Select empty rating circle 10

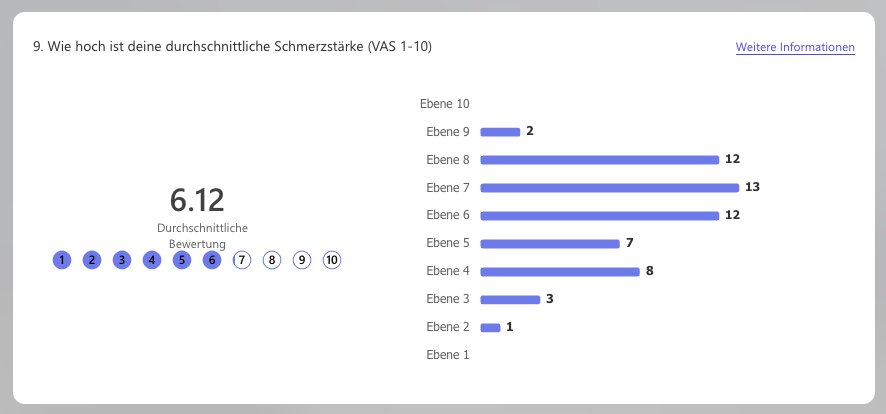[332, 260]
